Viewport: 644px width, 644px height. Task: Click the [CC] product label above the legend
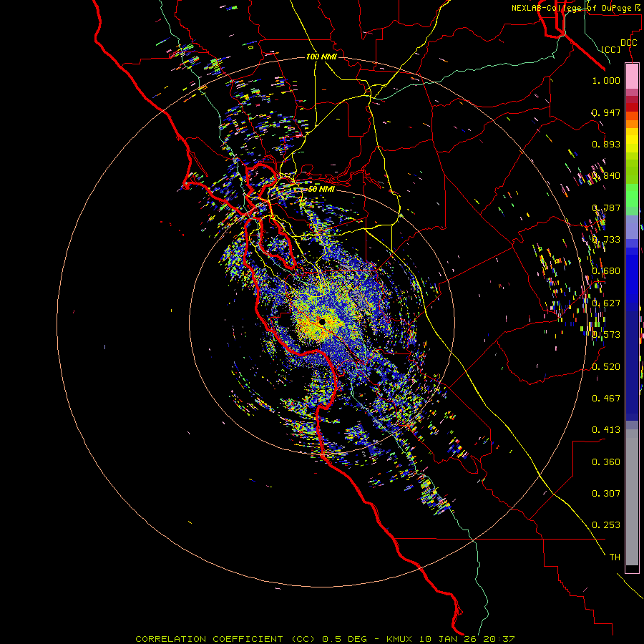coord(611,49)
